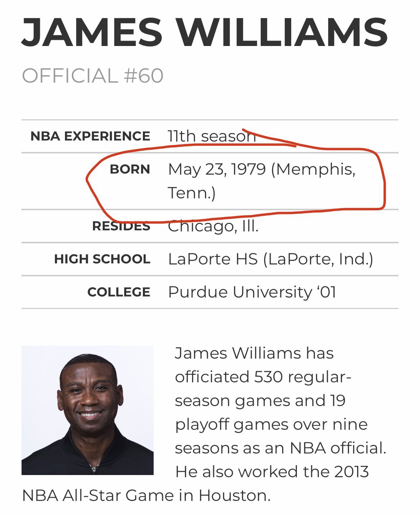Image resolution: width=420 pixels, height=516 pixels.
Task: Select the Born row label
Action: pos(130,169)
